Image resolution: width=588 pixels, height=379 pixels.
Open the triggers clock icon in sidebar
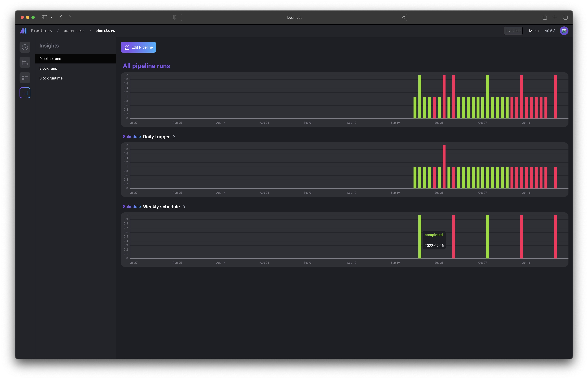click(x=25, y=47)
